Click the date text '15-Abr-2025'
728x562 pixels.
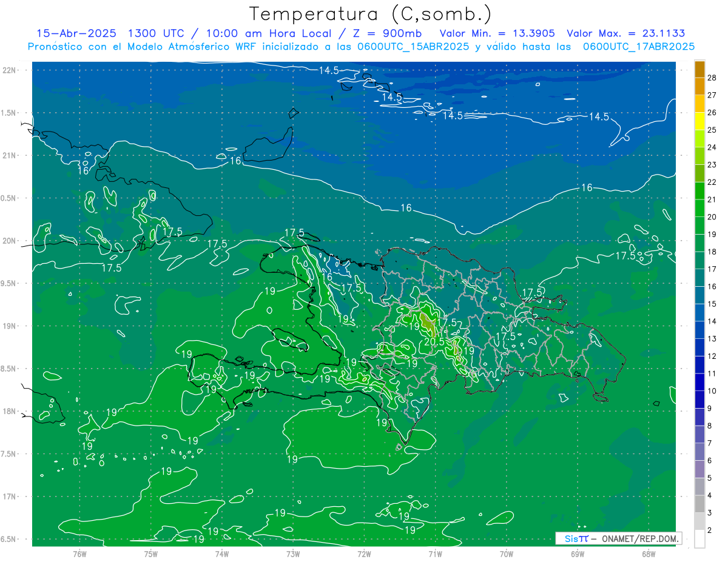tap(76, 33)
